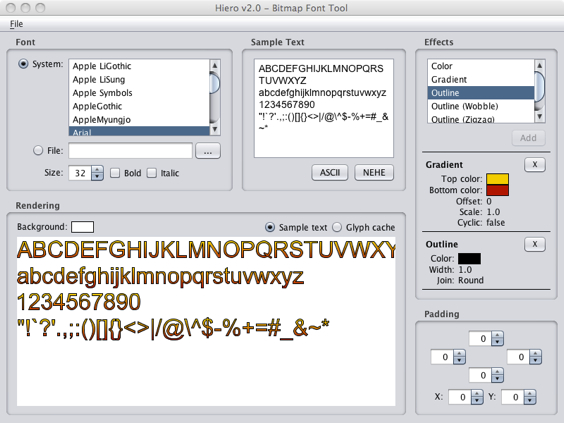This screenshot has height=423, width=564.
Task: Enable the Bold checkbox
Action: pos(115,173)
